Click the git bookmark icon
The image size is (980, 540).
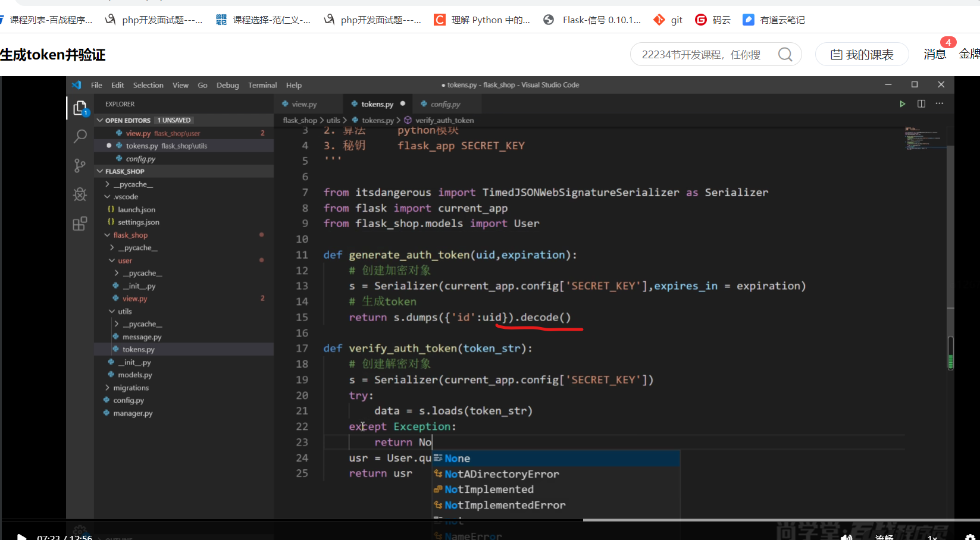(659, 20)
